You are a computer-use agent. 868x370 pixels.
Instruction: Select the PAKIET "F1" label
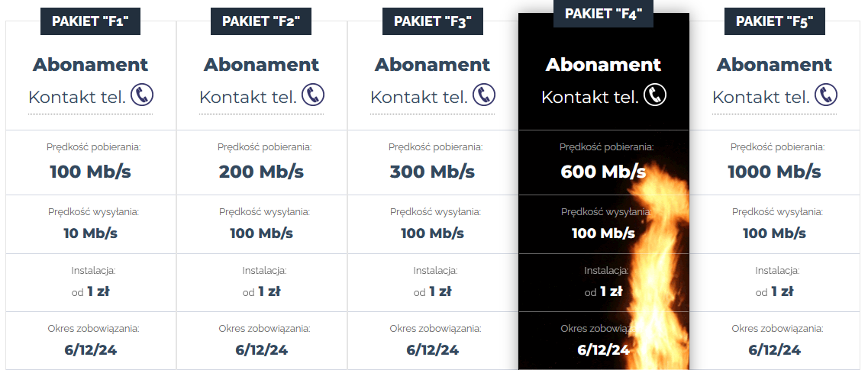[x=90, y=21]
